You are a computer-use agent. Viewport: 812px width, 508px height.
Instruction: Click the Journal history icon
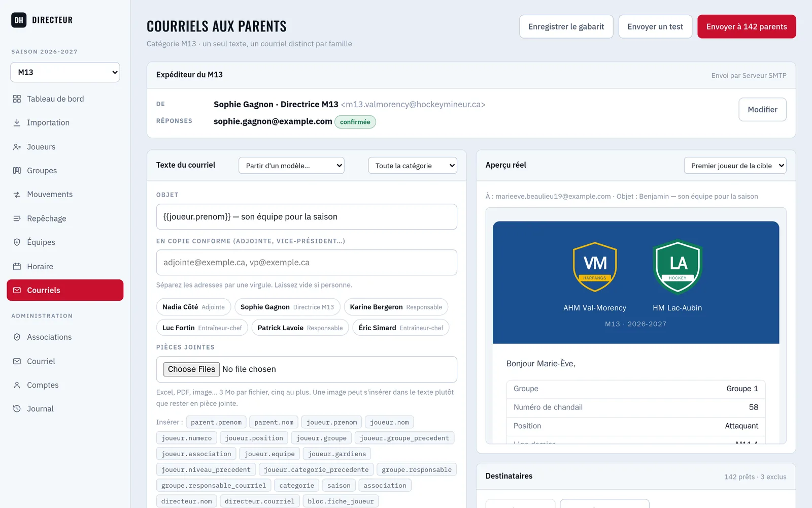(x=17, y=408)
